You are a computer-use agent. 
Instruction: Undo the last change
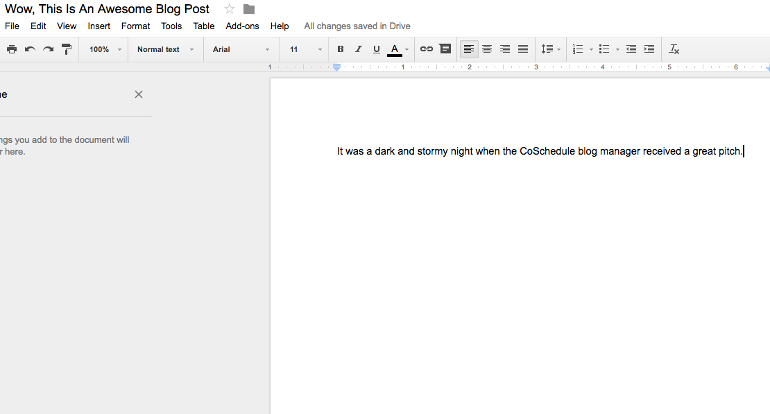(x=30, y=49)
